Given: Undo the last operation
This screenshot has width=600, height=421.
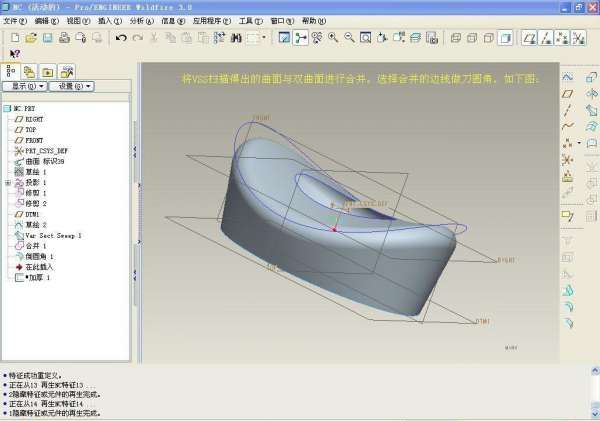Looking at the screenshot, I should pos(121,38).
